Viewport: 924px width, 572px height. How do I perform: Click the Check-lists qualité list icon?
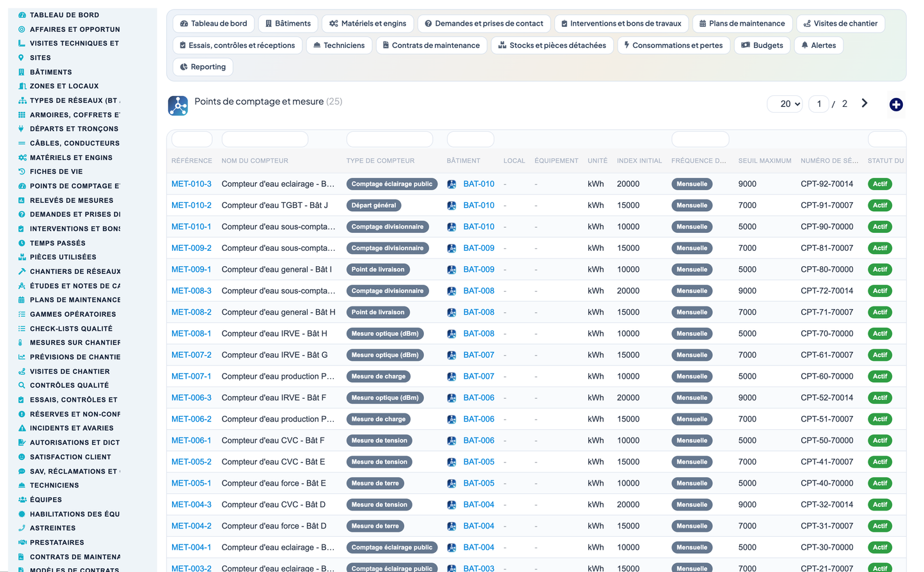click(22, 328)
